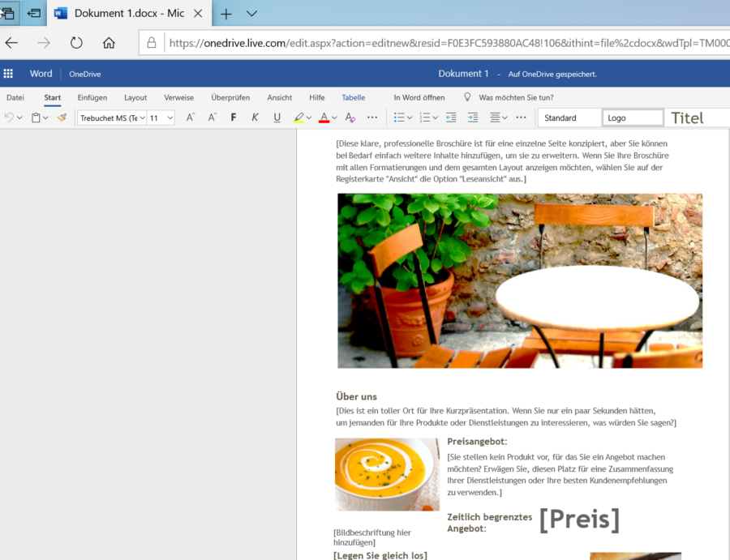Open the paragraph alignment dropdown

(498, 117)
